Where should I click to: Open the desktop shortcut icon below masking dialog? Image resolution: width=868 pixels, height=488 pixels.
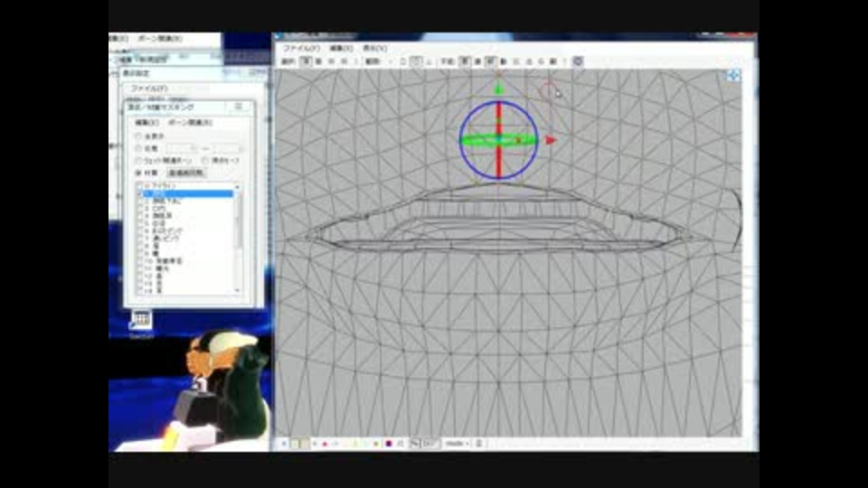click(x=141, y=321)
